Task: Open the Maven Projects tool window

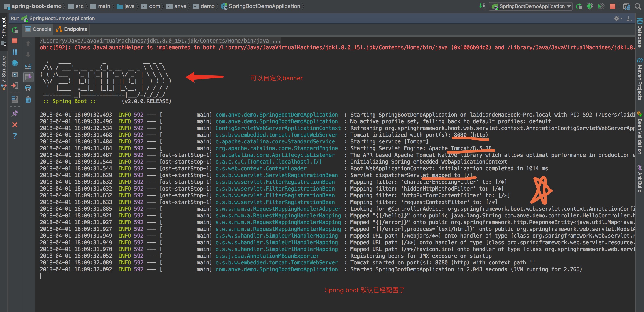Action: coord(640,79)
